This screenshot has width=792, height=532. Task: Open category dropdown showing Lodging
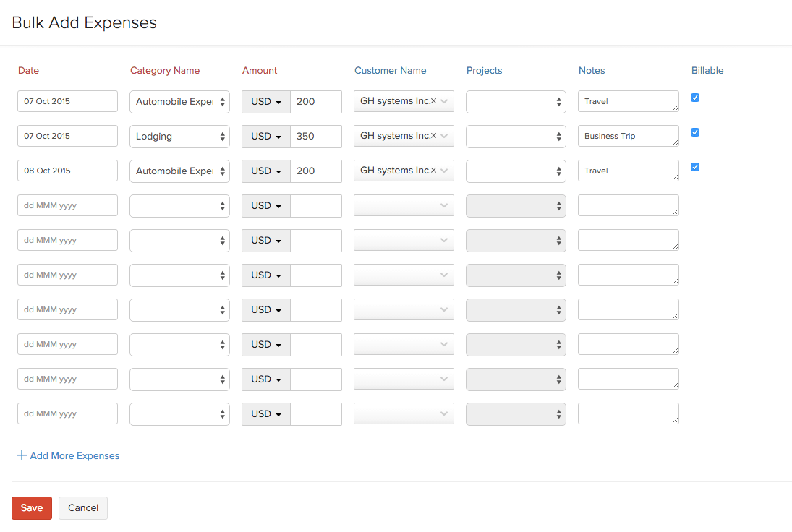179,136
